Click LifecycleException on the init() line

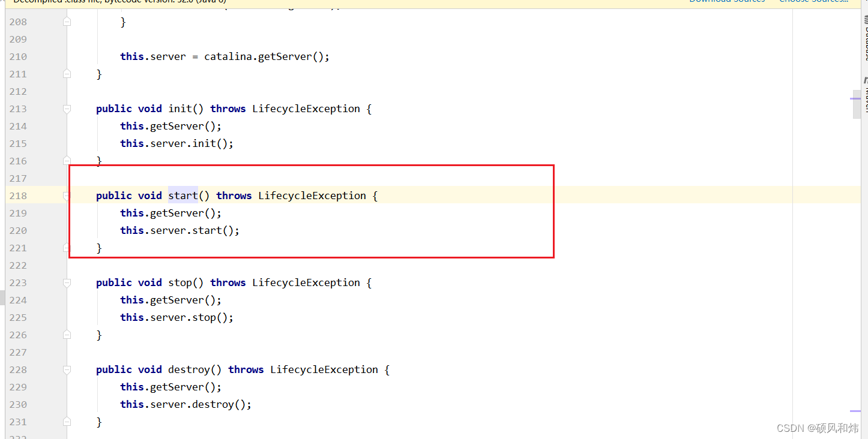306,109
